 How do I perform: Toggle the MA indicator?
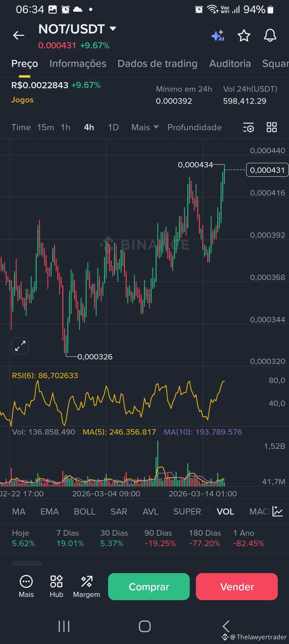[19, 512]
